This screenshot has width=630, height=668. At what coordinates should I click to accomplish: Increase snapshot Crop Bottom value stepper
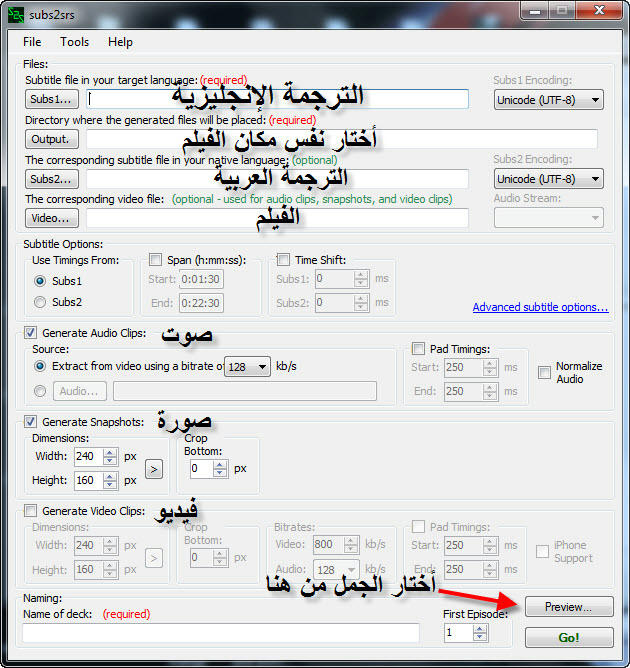(220, 465)
